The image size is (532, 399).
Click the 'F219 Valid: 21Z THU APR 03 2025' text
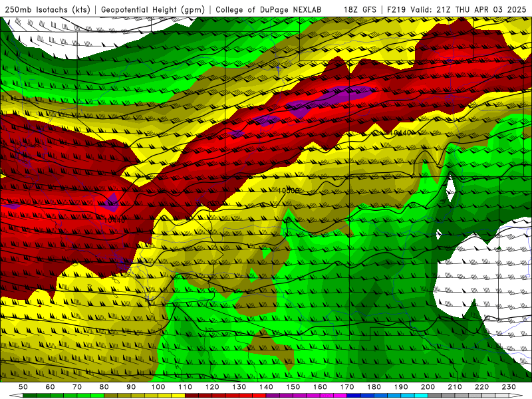(457, 9)
